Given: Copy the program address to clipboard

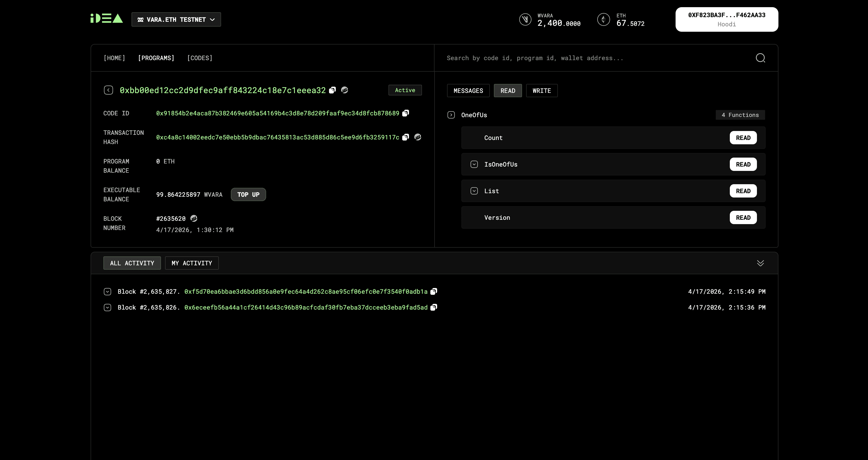Looking at the screenshot, I should point(332,90).
